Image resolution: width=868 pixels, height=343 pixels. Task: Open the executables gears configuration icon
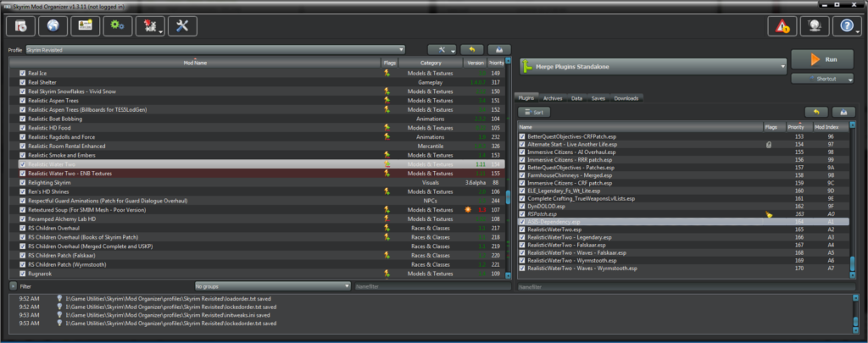[x=117, y=26]
